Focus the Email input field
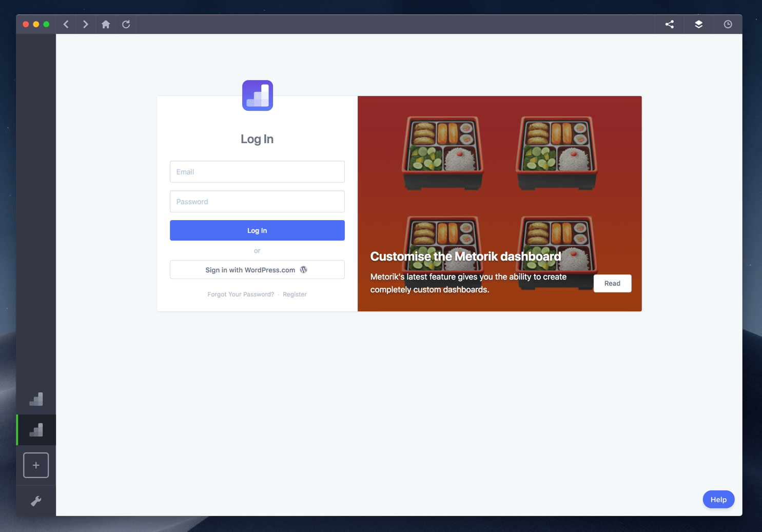 pyautogui.click(x=257, y=172)
